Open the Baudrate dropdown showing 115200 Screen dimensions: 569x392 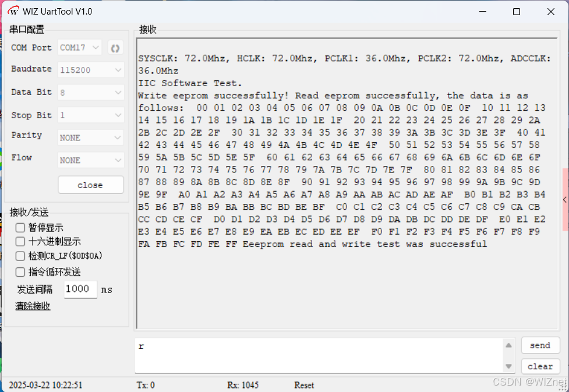pyautogui.click(x=91, y=70)
